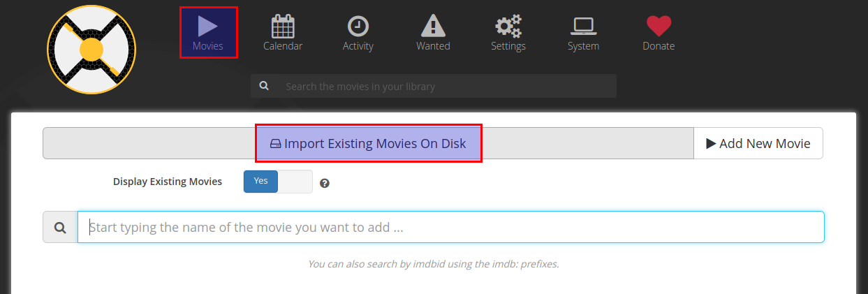
Task: Open System via the laptop icon
Action: pos(583,27)
